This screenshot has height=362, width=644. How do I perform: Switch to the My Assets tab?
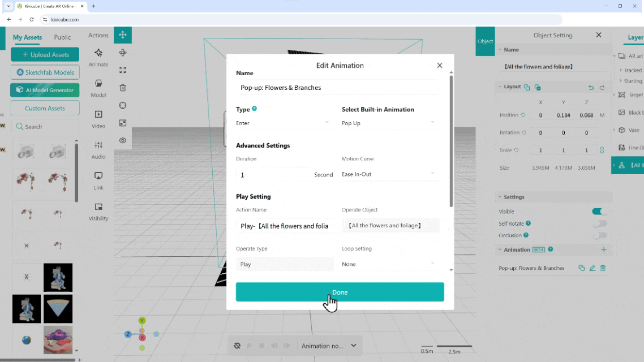pyautogui.click(x=27, y=37)
